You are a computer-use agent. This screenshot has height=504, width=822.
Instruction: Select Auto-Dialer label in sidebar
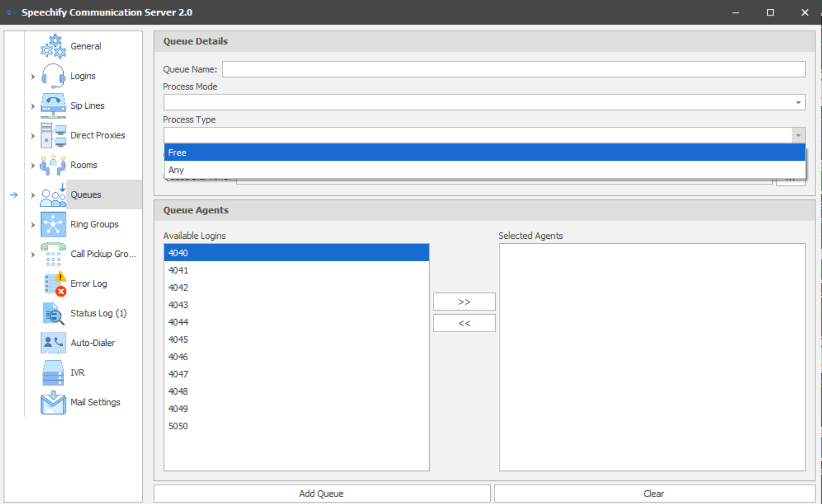pos(93,343)
